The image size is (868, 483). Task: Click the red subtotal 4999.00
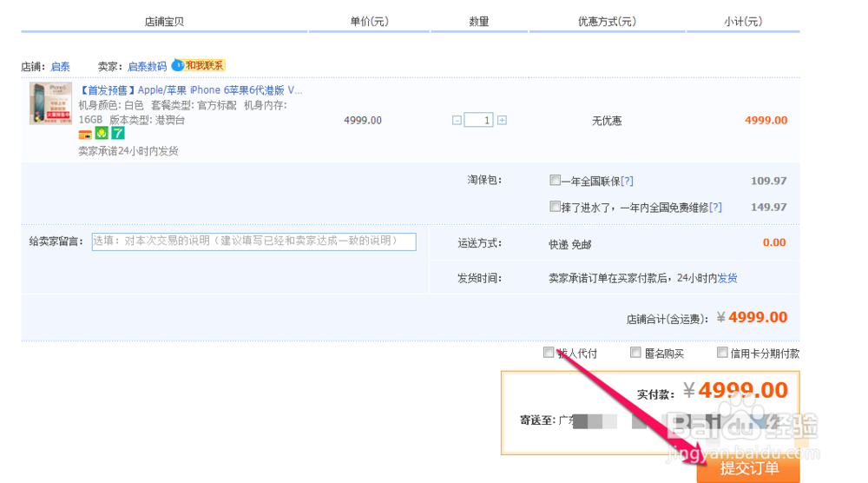(x=766, y=120)
